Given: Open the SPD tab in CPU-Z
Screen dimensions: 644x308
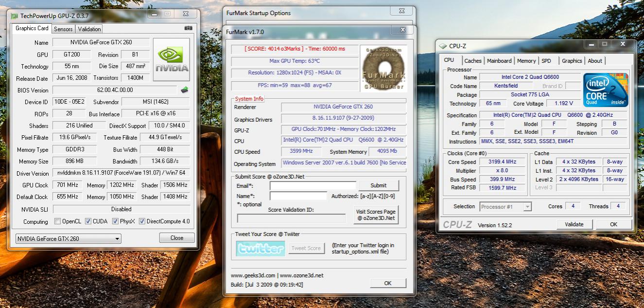Looking at the screenshot, I should point(546,61).
